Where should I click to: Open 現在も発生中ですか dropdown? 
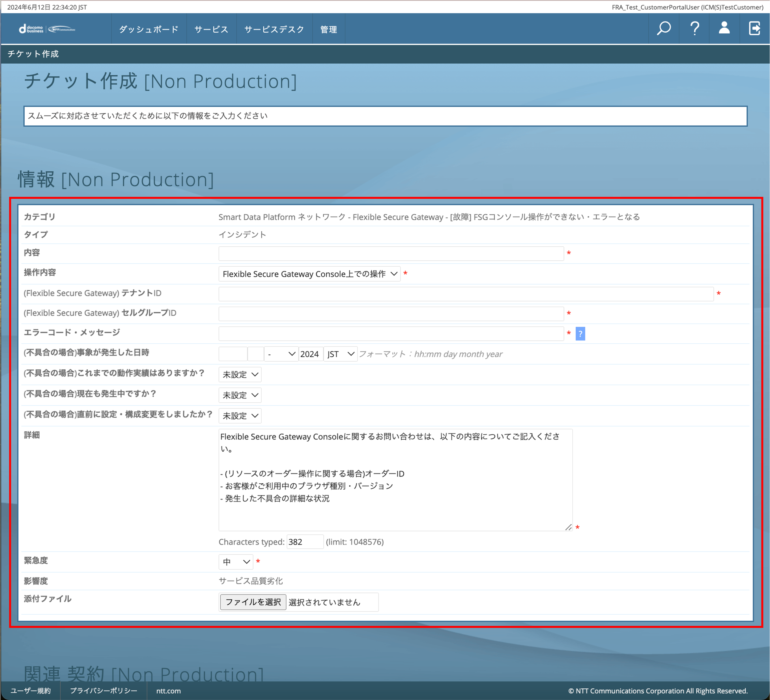pyautogui.click(x=240, y=395)
